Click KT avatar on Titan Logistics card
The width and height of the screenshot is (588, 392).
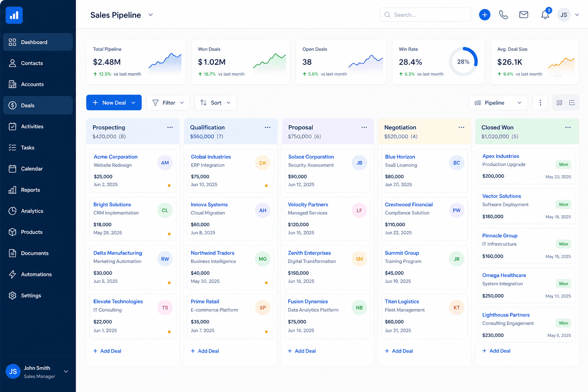click(x=456, y=307)
